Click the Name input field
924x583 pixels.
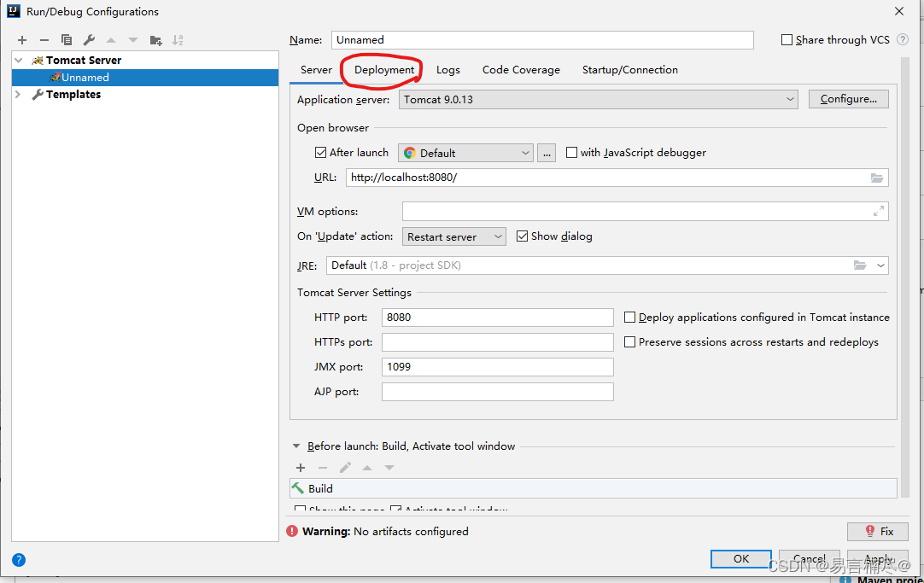point(542,40)
